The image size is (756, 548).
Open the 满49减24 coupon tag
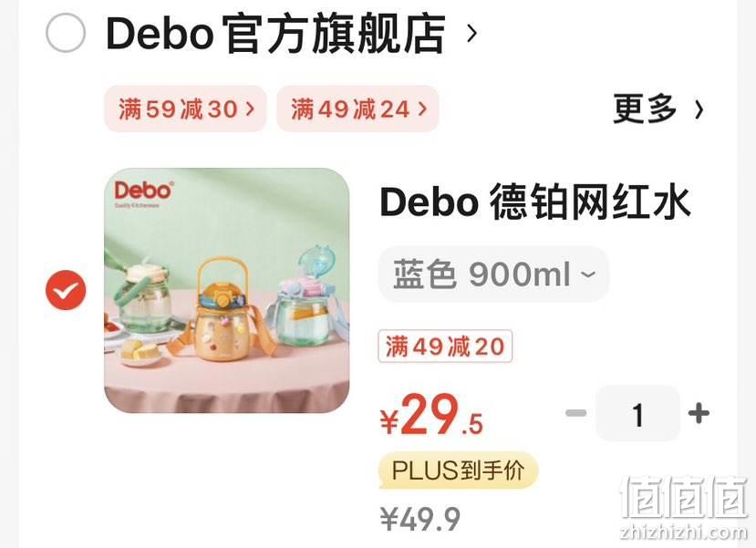(357, 109)
